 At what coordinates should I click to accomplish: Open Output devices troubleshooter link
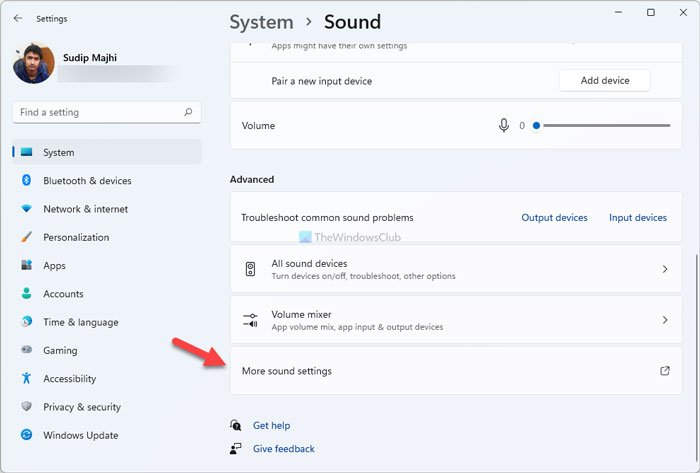click(x=554, y=218)
